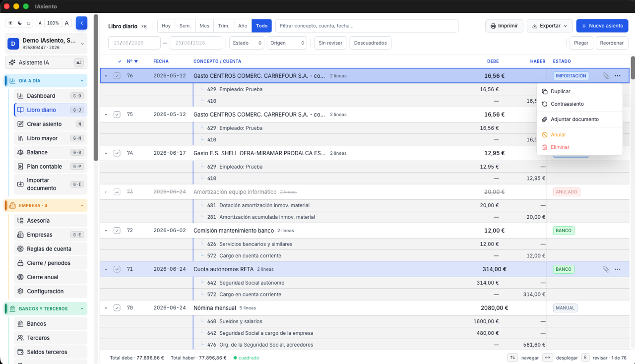Uncheck the checkbox for entry 76
The image size is (635, 364).
point(117,76)
